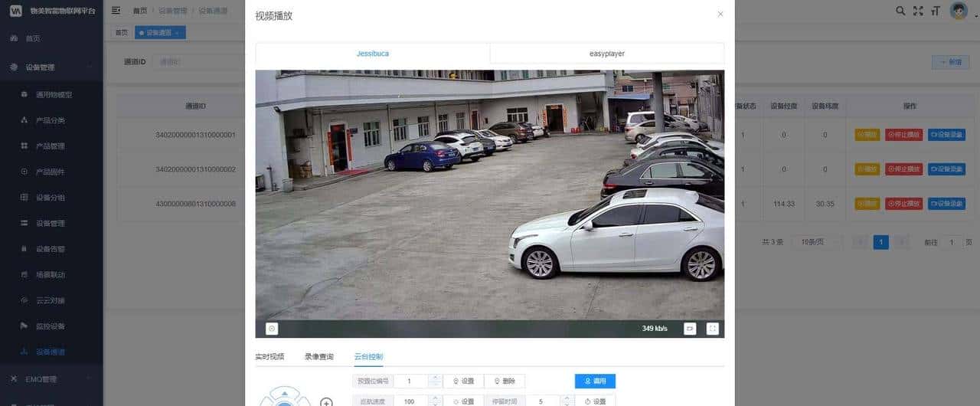Open 通用物模型 in the sidebar

click(x=51, y=95)
